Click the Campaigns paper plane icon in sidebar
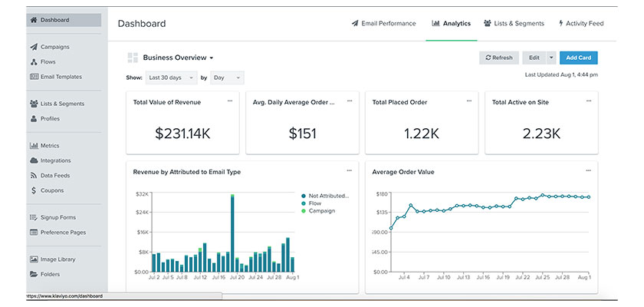 click(x=34, y=47)
